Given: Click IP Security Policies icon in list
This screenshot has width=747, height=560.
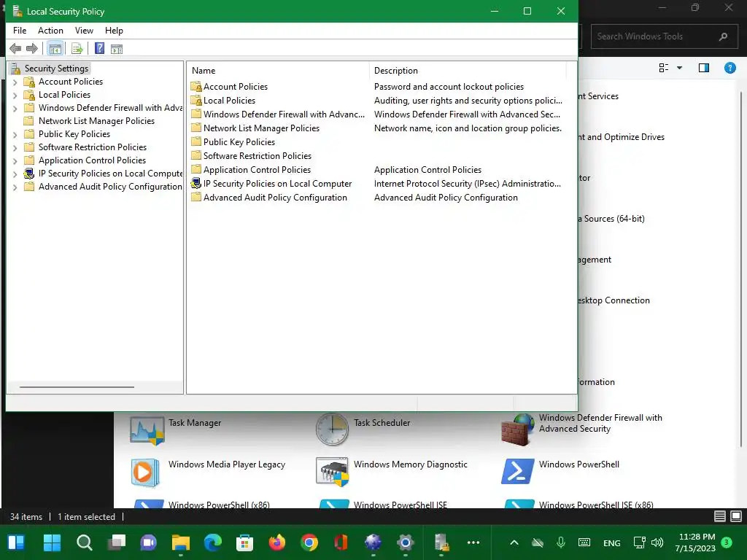Looking at the screenshot, I should click(x=196, y=183).
